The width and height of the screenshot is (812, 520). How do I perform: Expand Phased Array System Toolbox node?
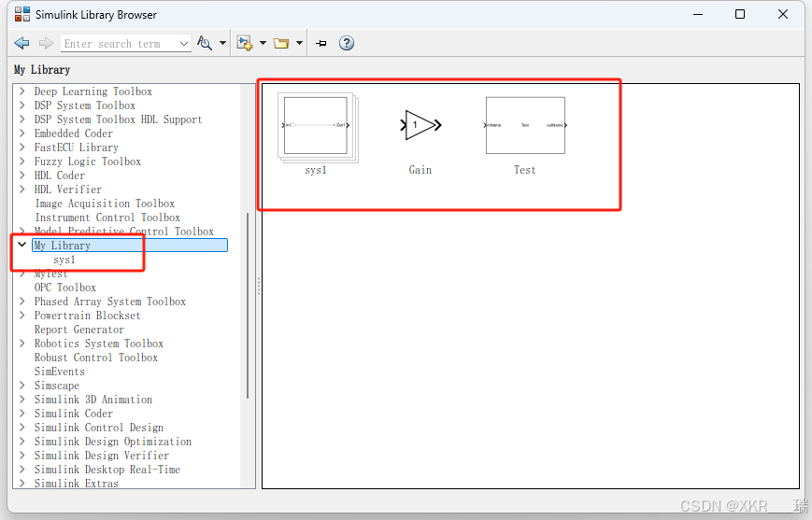(21, 302)
